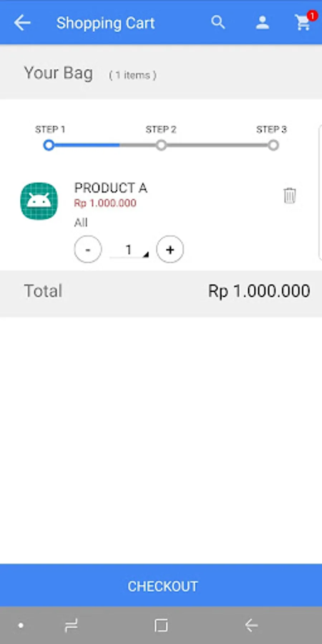
Task: Select Step 1 circle marker
Action: 49,145
